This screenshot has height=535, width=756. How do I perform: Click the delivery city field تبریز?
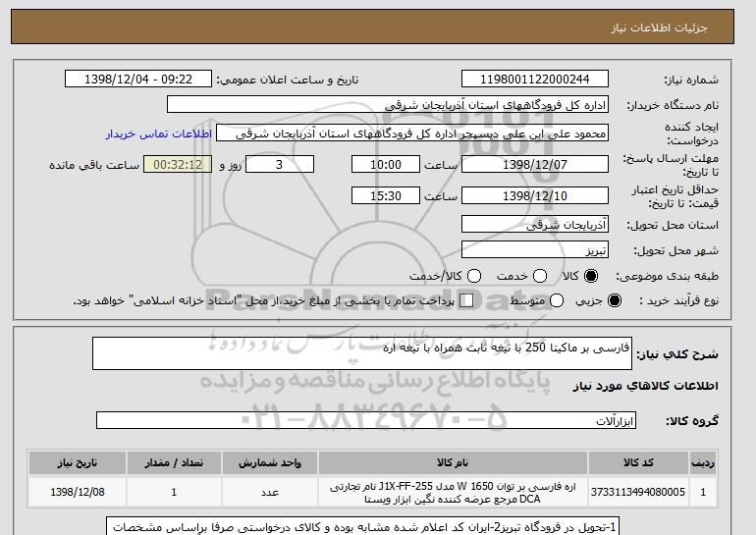point(535,249)
